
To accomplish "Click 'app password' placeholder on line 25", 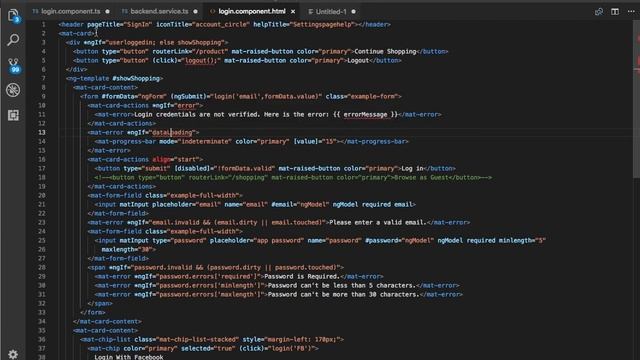I will [279, 240].
